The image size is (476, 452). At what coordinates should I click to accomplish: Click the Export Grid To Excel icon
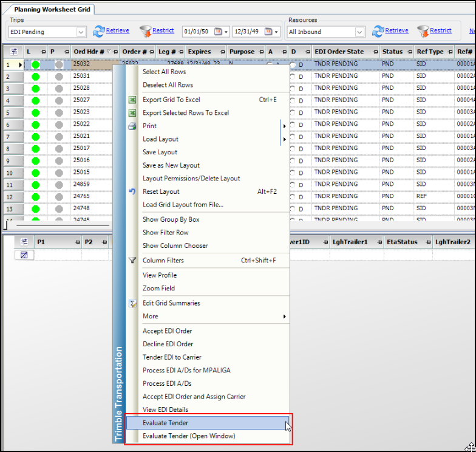(x=132, y=100)
